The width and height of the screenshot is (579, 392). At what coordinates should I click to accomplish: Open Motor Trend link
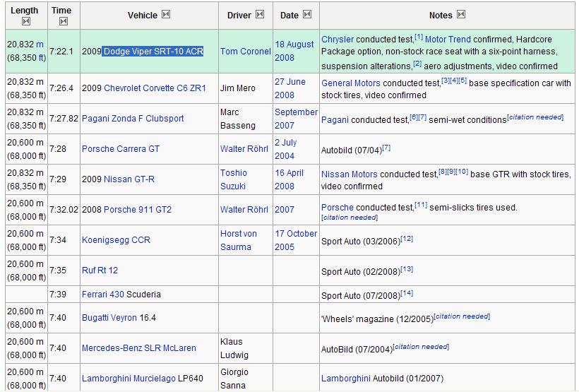pyautogui.click(x=448, y=40)
